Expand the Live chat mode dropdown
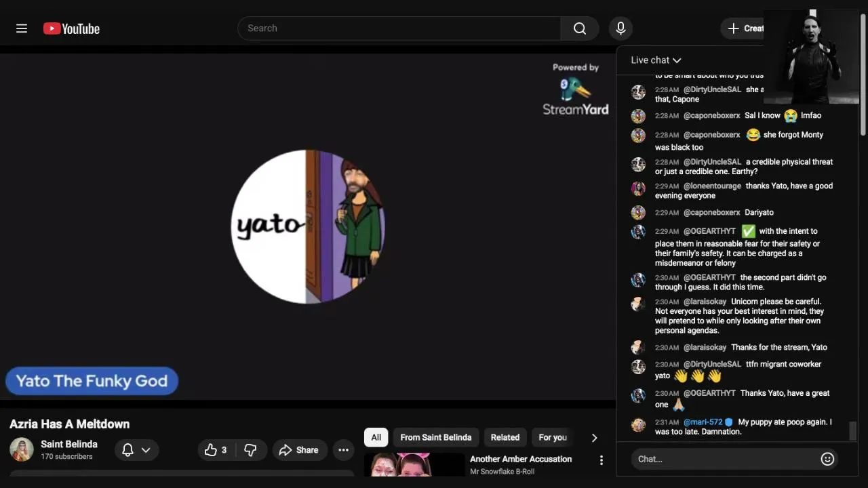 (656, 60)
